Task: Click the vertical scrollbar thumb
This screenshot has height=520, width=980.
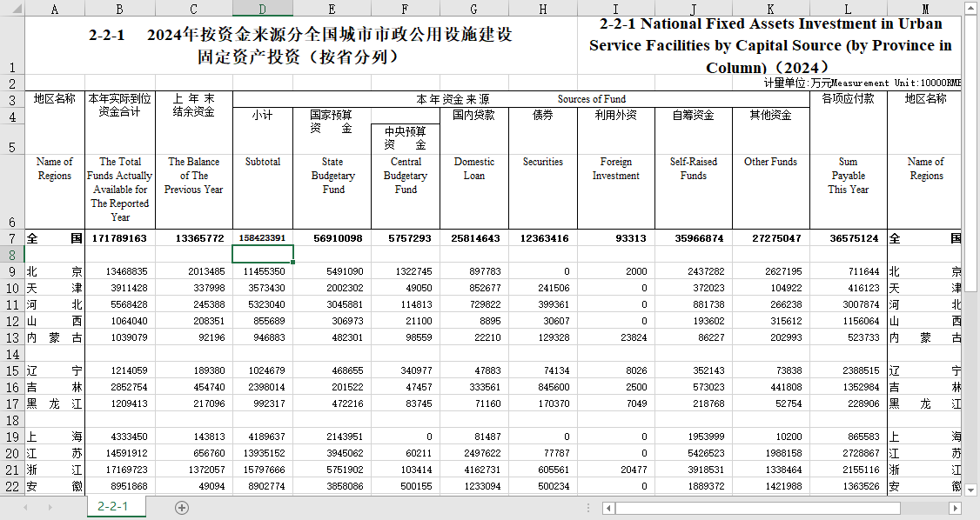Action: tap(970, 153)
